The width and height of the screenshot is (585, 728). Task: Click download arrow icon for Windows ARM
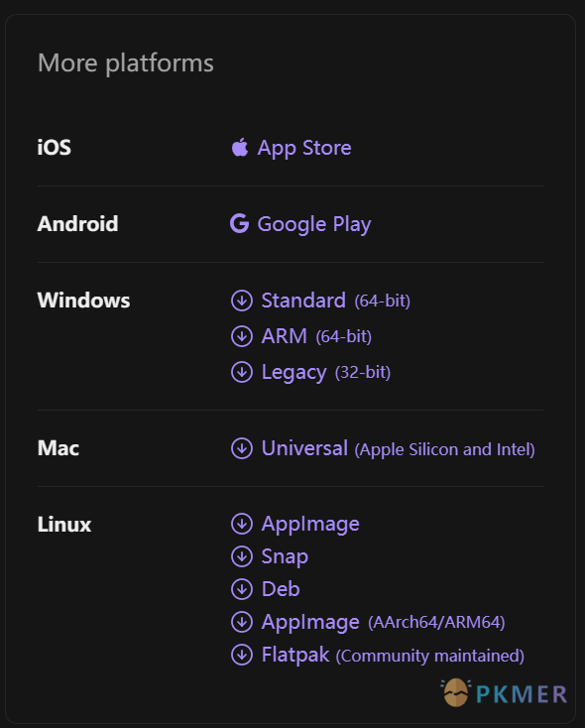point(242,336)
